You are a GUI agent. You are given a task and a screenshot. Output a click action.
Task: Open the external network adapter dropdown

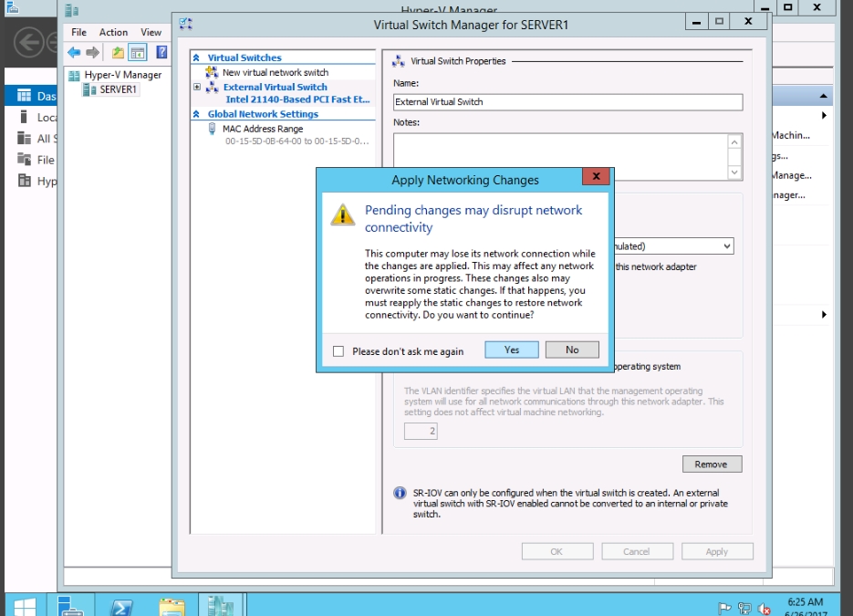(x=727, y=246)
